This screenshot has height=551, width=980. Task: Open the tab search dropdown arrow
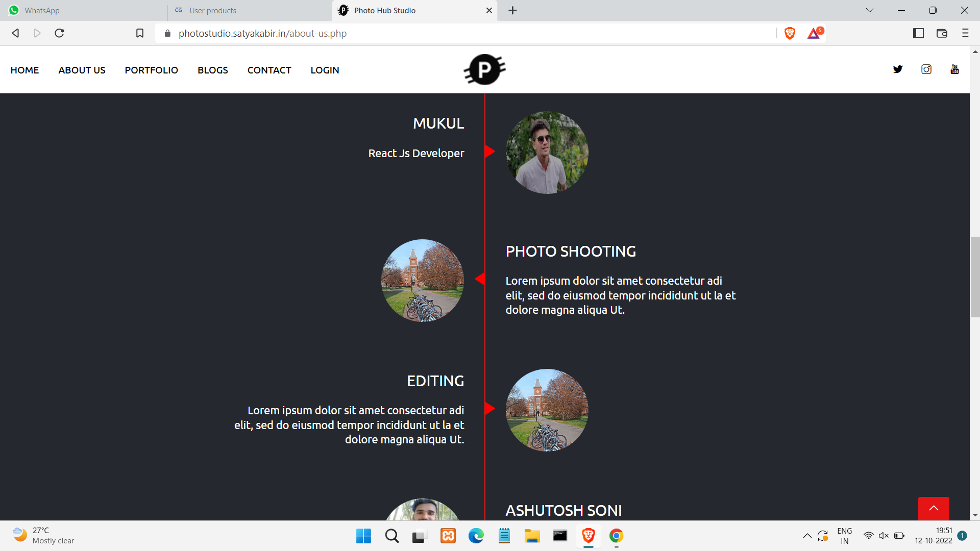tap(870, 10)
